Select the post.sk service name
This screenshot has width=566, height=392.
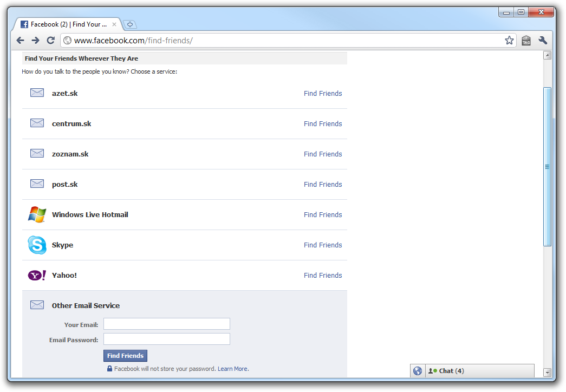[x=64, y=185]
